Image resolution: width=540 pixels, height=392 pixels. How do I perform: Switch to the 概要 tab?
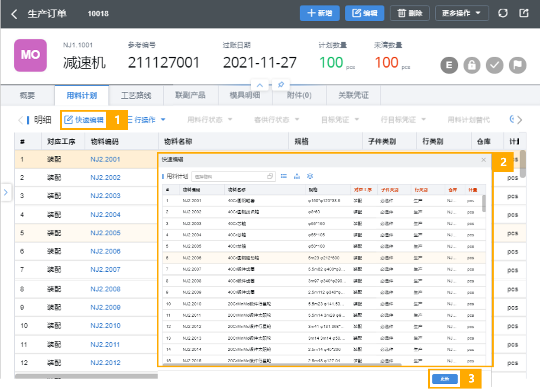(27, 95)
